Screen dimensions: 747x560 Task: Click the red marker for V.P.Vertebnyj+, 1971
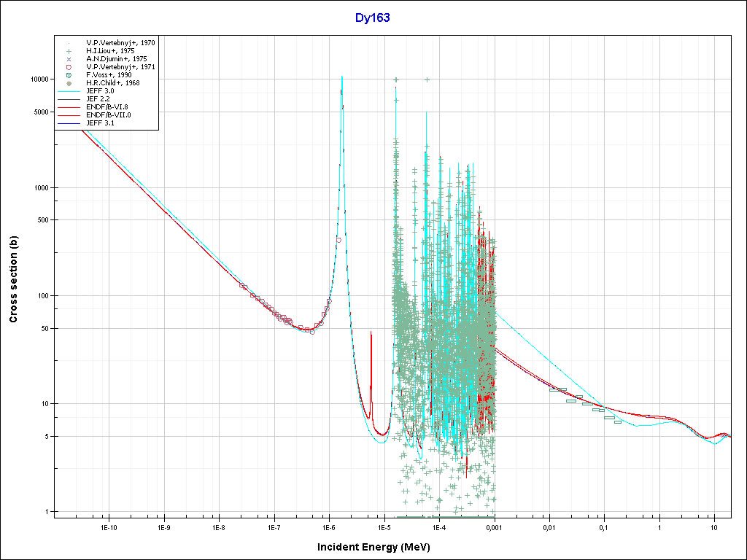pyautogui.click(x=69, y=66)
